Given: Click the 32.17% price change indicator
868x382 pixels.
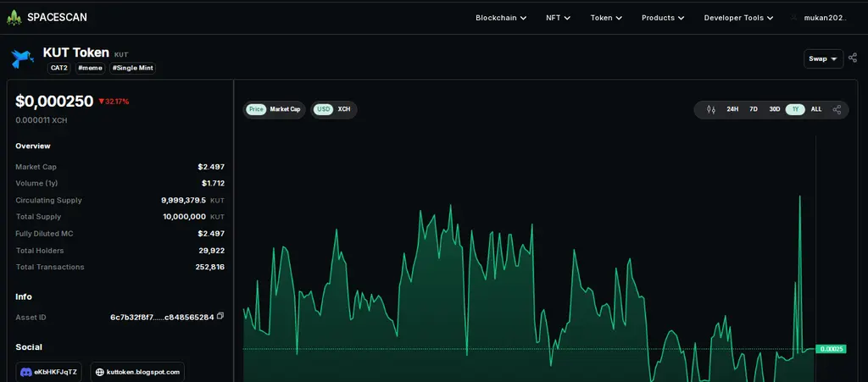Looking at the screenshot, I should tap(114, 101).
